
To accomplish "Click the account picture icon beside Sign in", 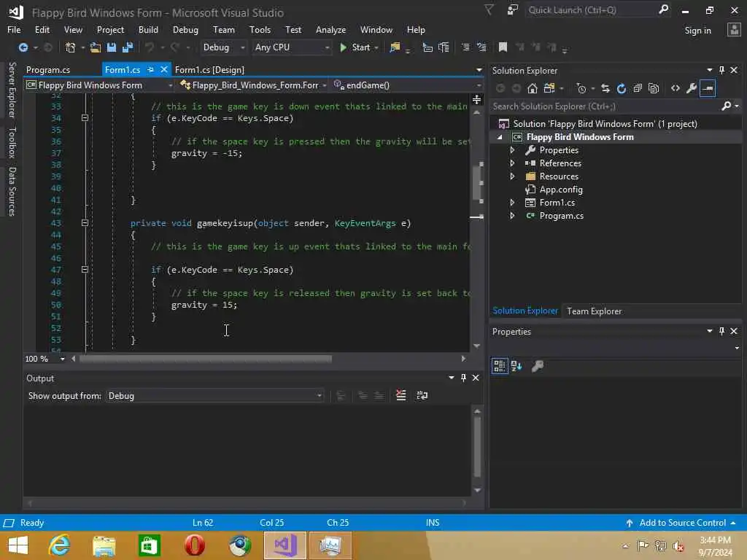I will [734, 30].
